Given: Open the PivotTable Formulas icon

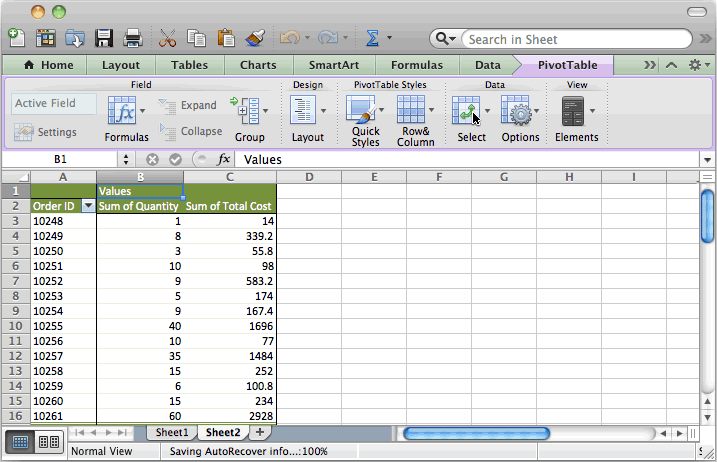Looking at the screenshot, I should point(121,110).
